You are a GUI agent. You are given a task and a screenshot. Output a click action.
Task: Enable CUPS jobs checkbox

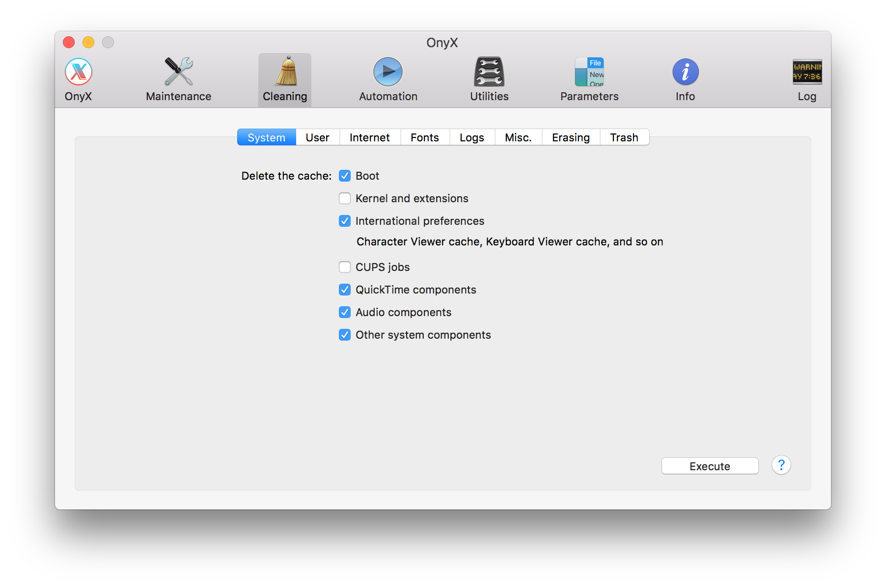[345, 267]
